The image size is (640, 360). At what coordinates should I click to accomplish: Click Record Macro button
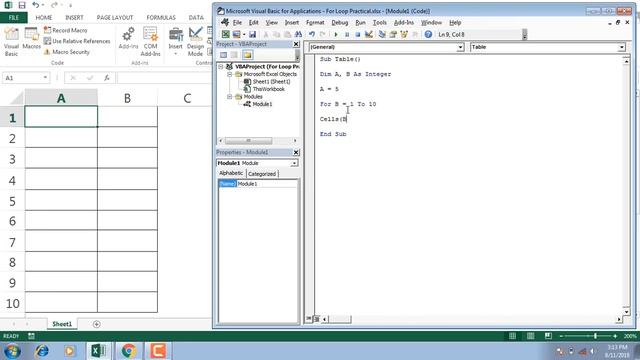[x=66, y=31]
